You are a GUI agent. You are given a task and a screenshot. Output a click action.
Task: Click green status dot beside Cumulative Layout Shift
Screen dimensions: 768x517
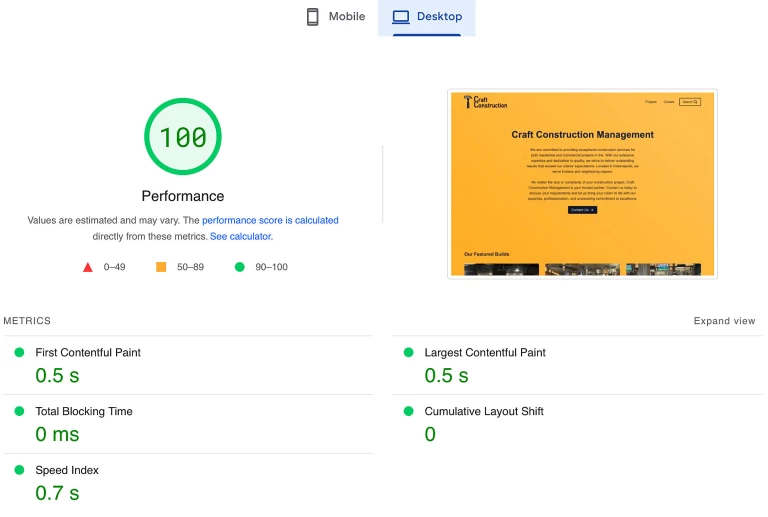(x=408, y=411)
